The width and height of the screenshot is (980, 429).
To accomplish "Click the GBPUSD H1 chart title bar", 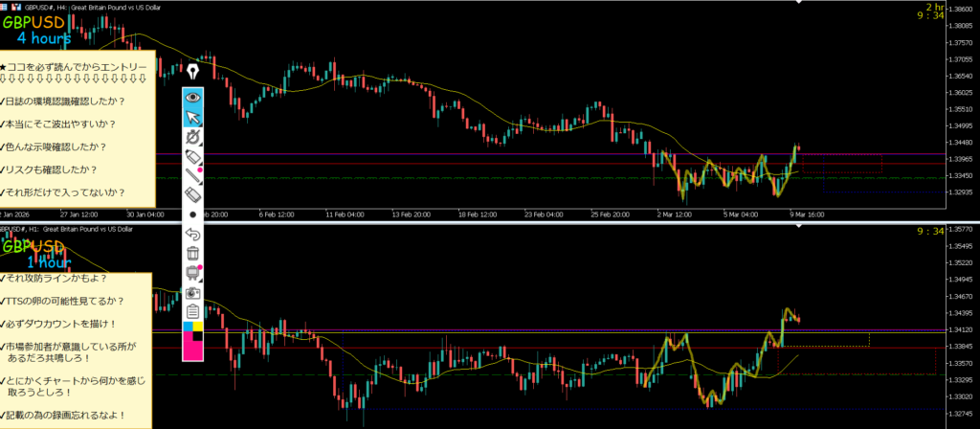I will (x=77, y=230).
